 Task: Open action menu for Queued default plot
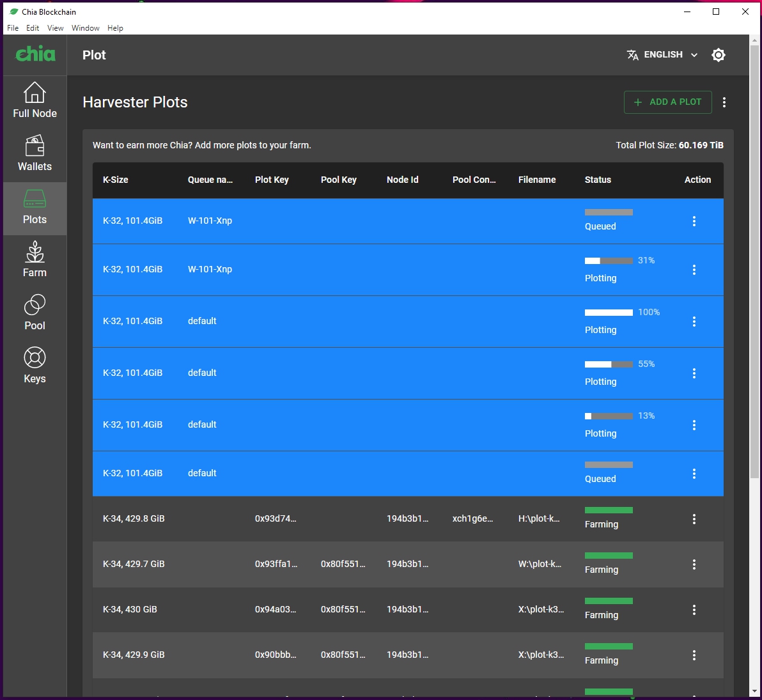tap(694, 474)
